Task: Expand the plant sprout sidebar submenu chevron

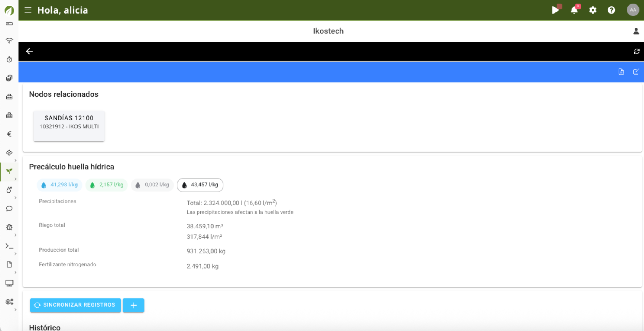Action: coord(15,179)
